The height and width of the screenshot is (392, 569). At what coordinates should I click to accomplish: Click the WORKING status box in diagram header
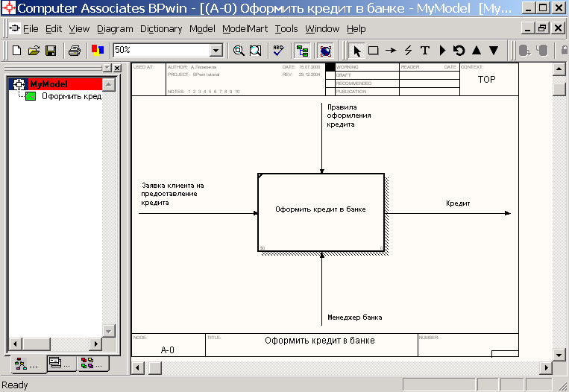(x=330, y=67)
